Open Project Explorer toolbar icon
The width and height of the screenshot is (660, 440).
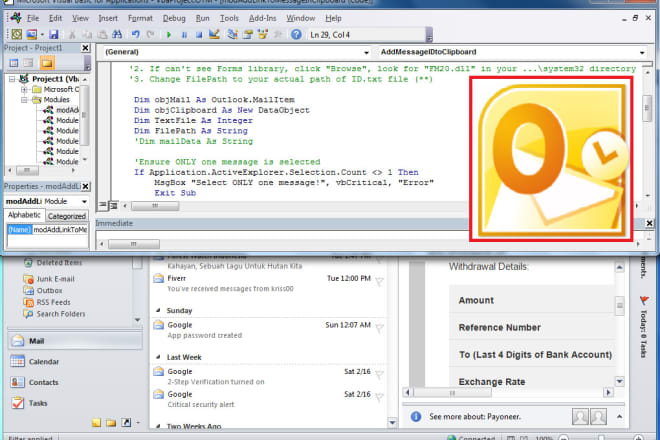232,35
